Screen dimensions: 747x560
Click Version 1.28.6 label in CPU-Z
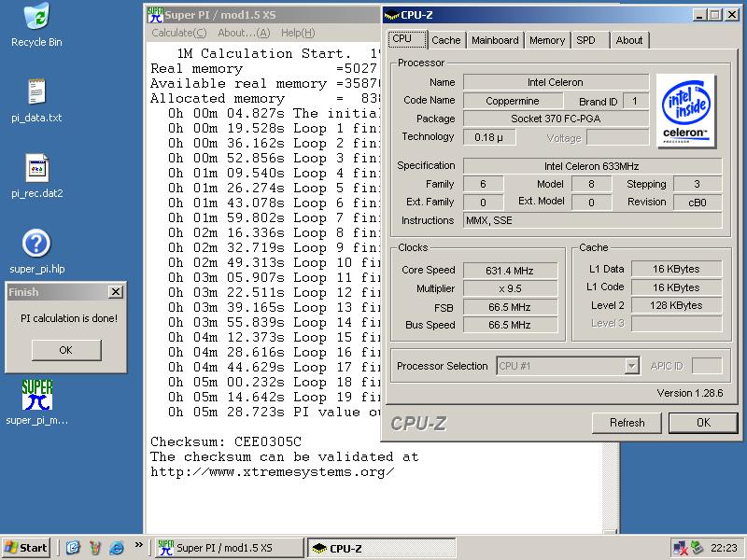tap(690, 393)
